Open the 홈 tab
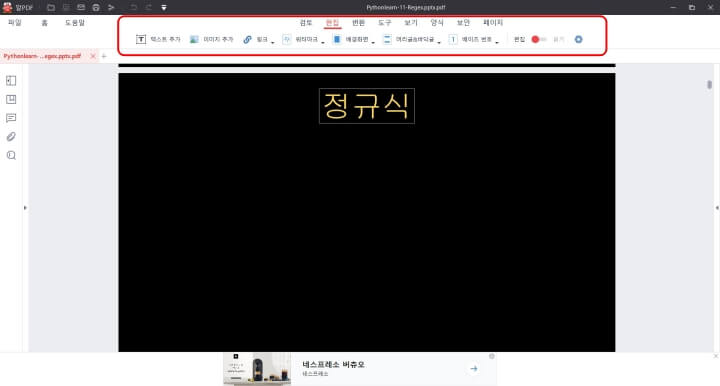The height and width of the screenshot is (386, 720). click(45, 22)
